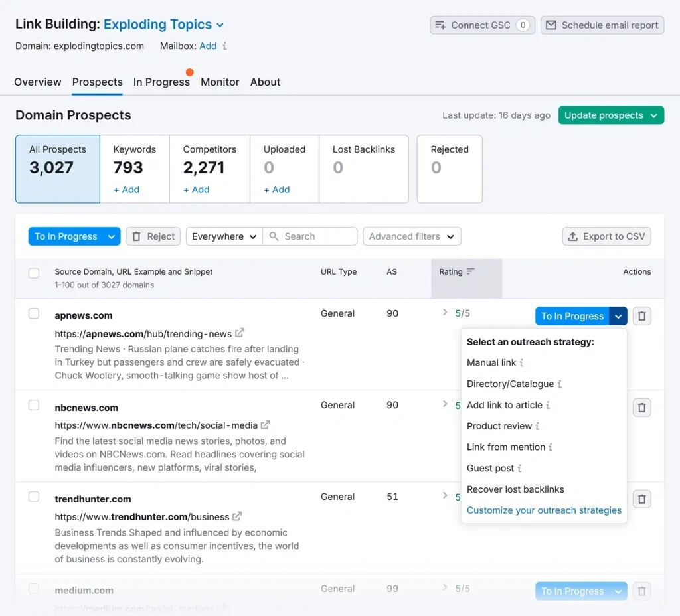The height and width of the screenshot is (616, 680).
Task: Click Add link under Keywords
Action: [x=126, y=189]
